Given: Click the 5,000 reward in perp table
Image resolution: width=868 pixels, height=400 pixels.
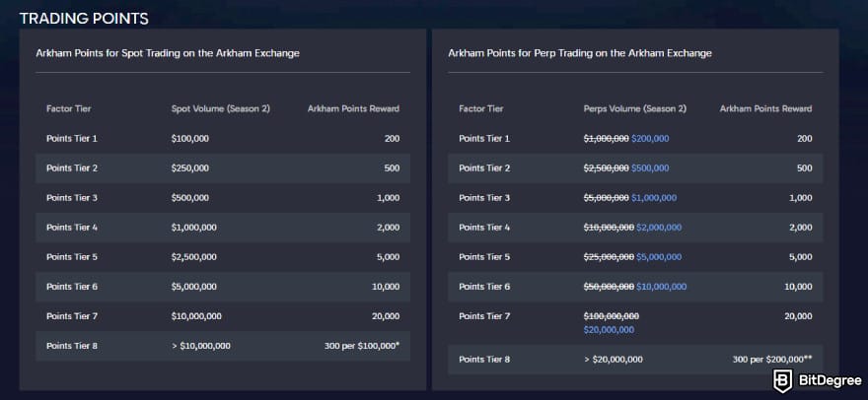Looking at the screenshot, I should [x=801, y=257].
